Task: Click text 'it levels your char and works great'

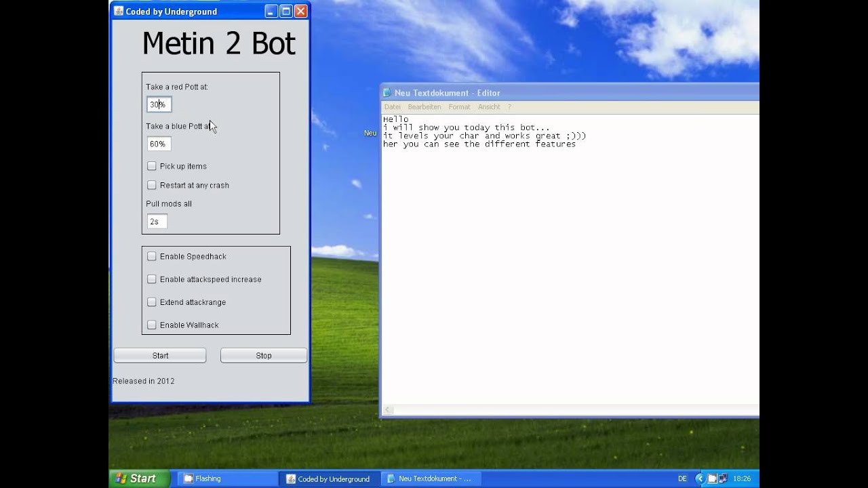Action: click(x=472, y=136)
